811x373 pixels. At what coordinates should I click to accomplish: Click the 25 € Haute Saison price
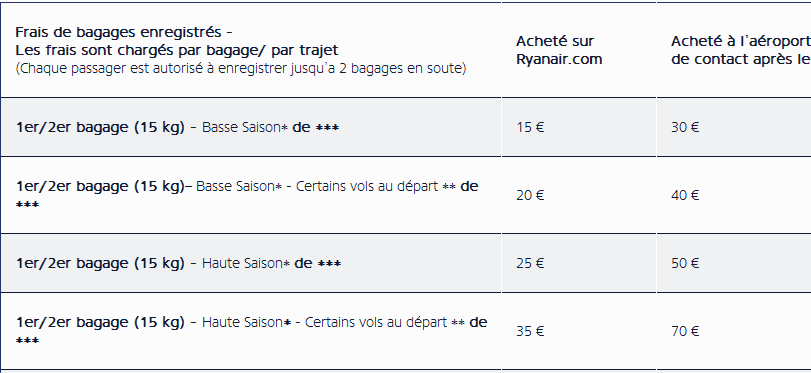(530, 263)
